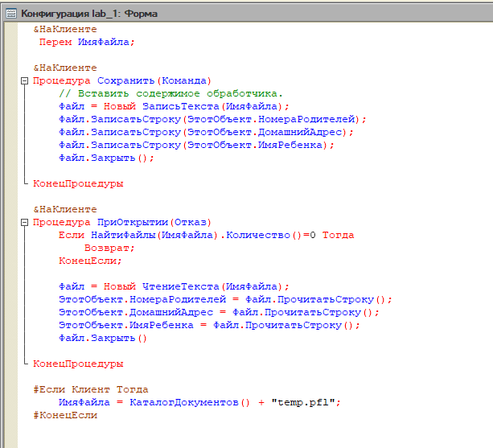Screen dimensions: 493x448
Task: Click '&НаКлиенте' above Процедура ПриОткрытии
Action: (65, 209)
